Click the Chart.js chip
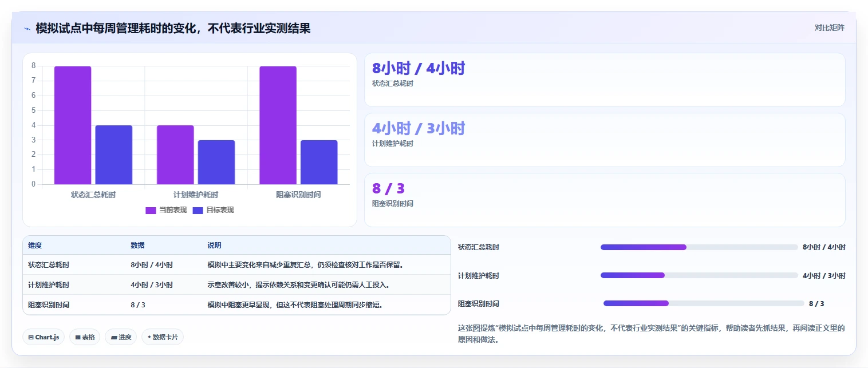Screen dimensions: 868x368 (44, 337)
